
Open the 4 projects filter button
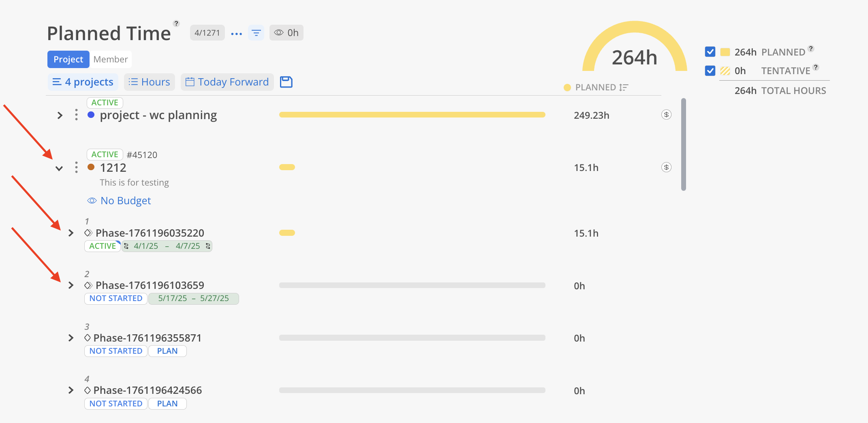tap(83, 82)
